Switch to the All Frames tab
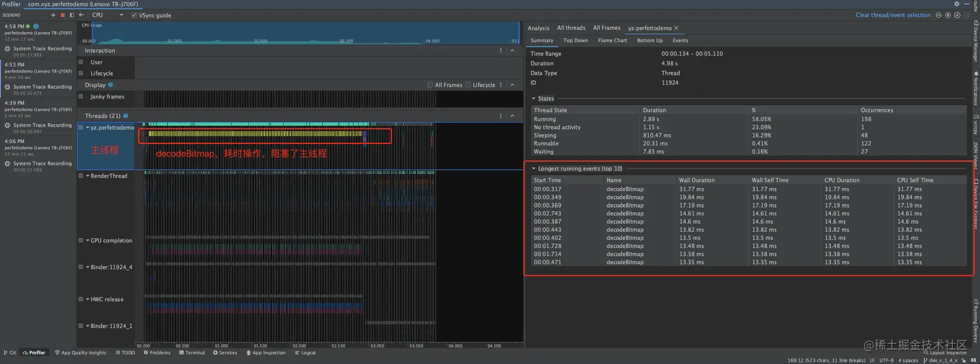This screenshot has width=980, height=364. [x=607, y=28]
